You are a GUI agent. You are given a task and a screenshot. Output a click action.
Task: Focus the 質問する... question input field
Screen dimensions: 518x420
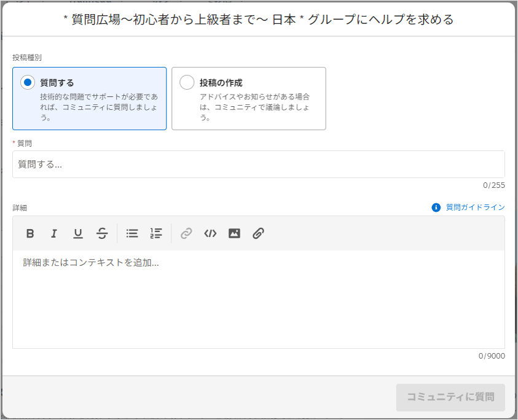[x=258, y=165]
